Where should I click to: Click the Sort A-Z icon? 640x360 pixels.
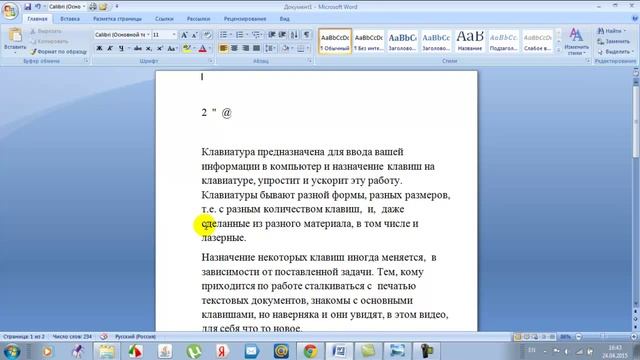click(294, 35)
